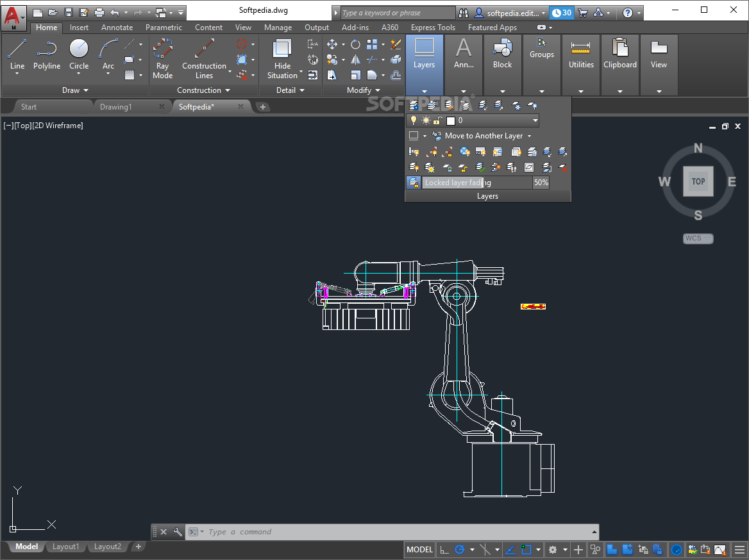Click the red X delete layer icon
749x560 pixels.
(x=562, y=168)
